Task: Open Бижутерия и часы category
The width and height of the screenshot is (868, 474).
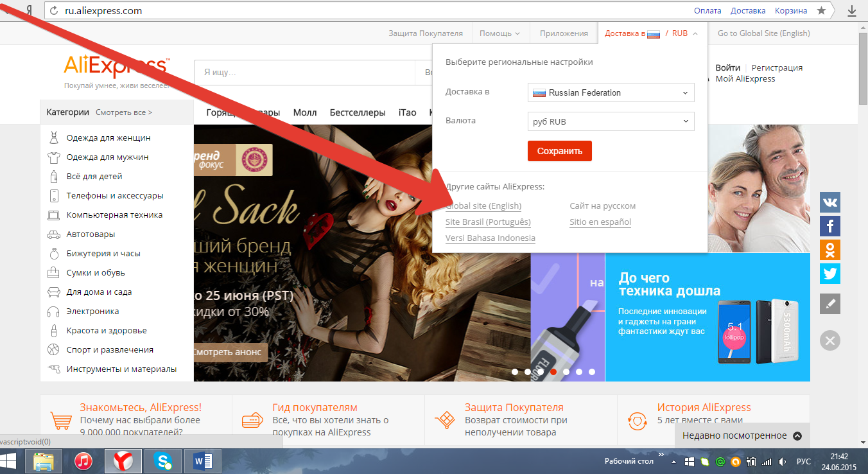Action: coord(103,253)
